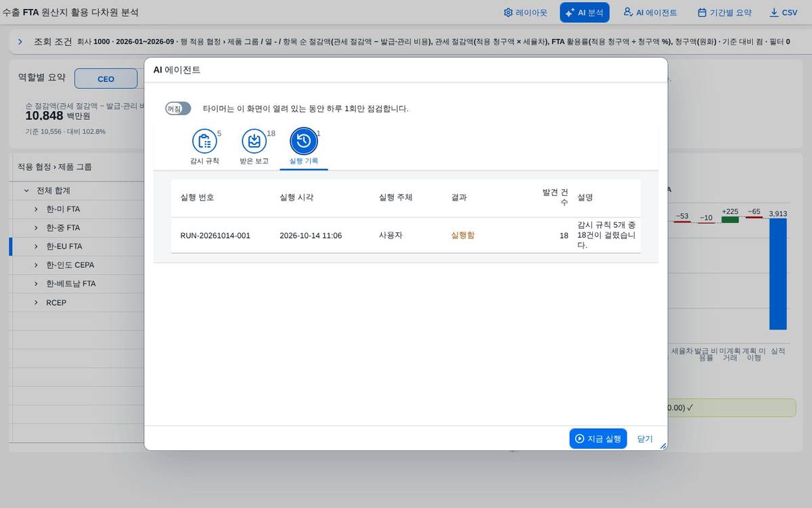Image resolution: width=812 pixels, height=508 pixels.
Task: Toggle the 꺼짐 timer switch
Action: click(x=178, y=108)
